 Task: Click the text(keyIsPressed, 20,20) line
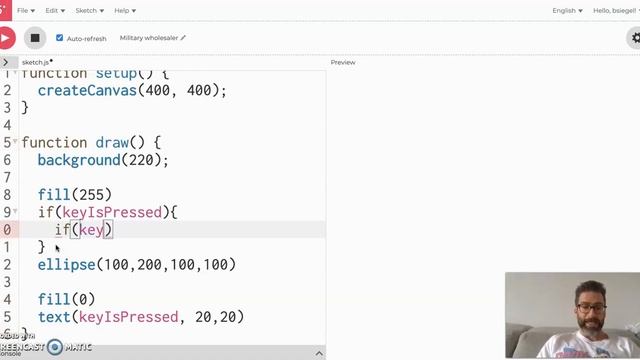(141, 317)
